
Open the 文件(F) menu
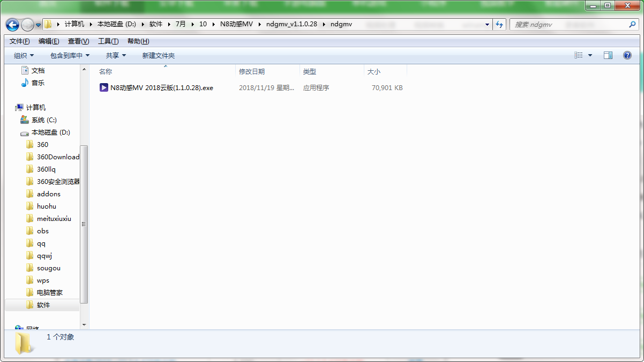tap(19, 41)
